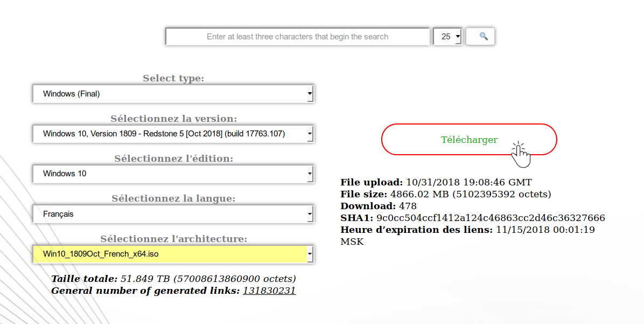Click the File upload date text

pyautogui.click(x=468, y=182)
